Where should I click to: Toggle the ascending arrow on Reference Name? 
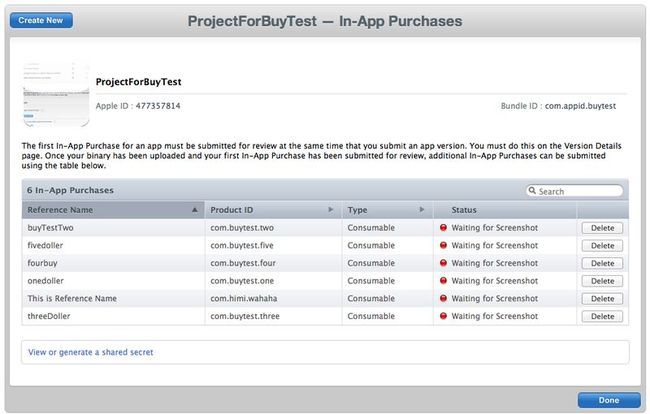(194, 210)
